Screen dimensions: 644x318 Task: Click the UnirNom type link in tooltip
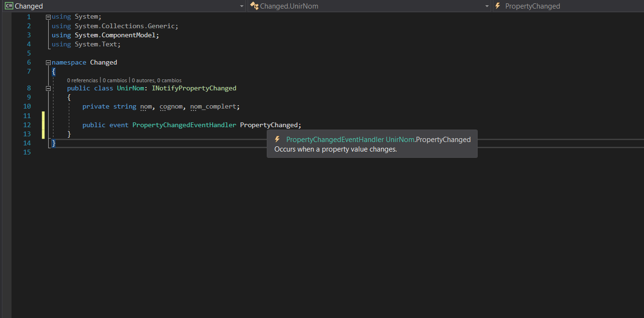click(x=400, y=140)
